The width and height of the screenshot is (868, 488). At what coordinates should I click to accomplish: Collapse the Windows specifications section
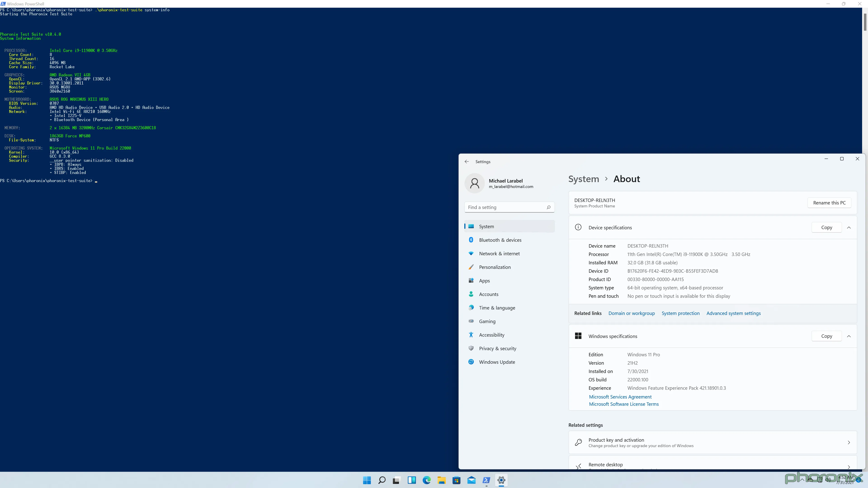(x=849, y=336)
